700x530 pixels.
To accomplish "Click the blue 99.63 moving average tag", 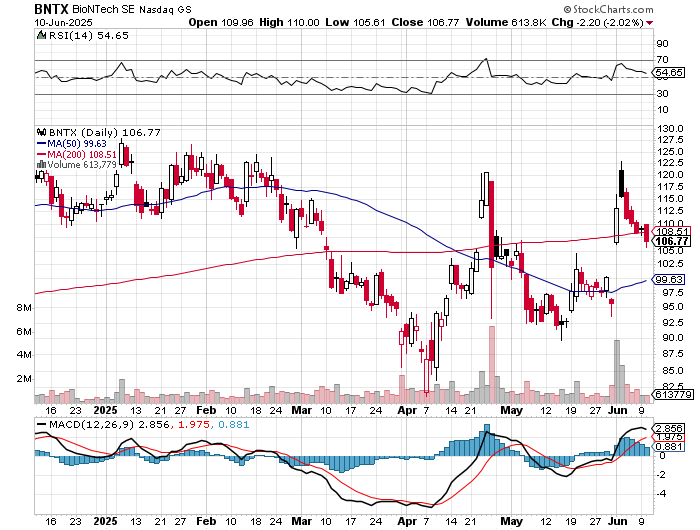I will pos(669,280).
